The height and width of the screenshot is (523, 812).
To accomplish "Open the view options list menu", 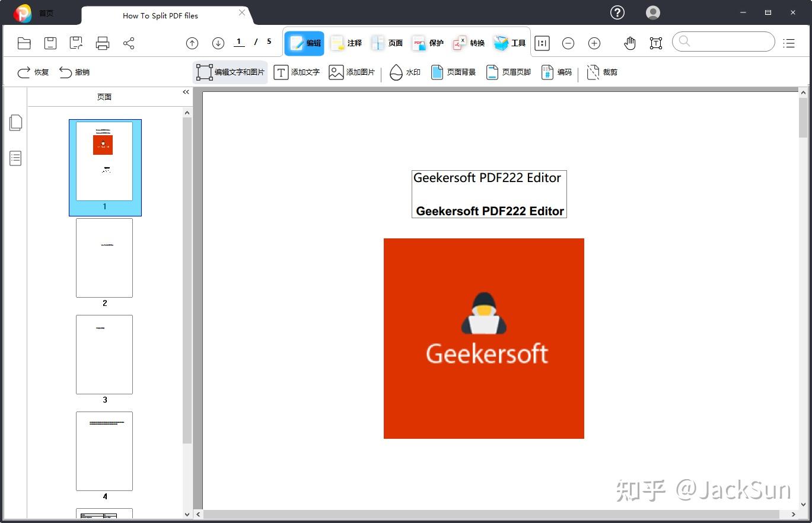I will pos(789,43).
